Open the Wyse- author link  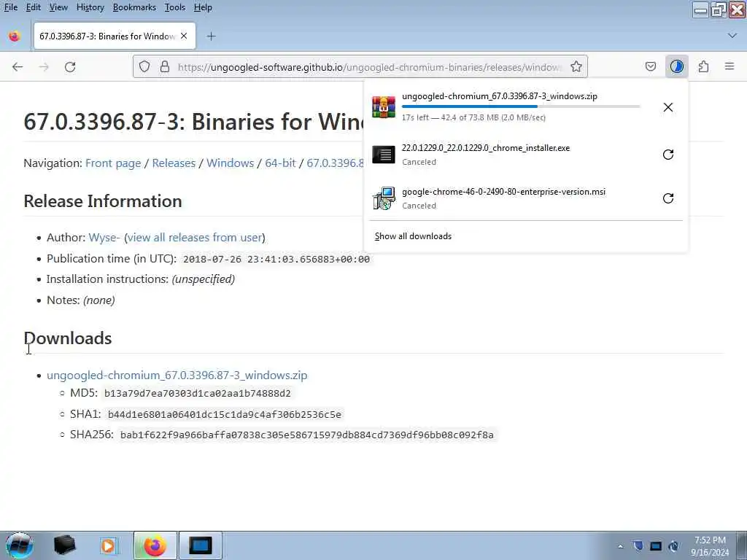click(104, 237)
